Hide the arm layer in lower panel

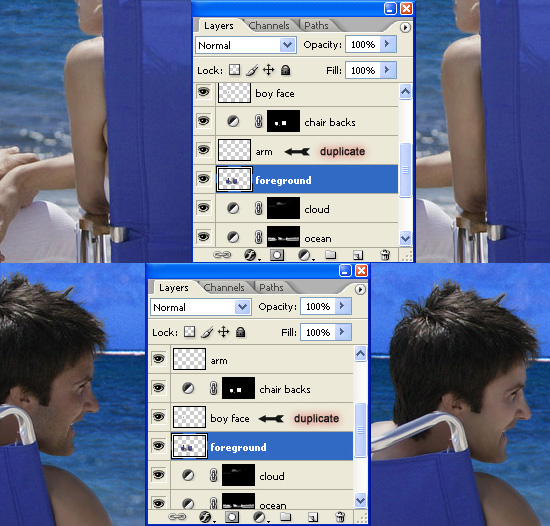(159, 359)
